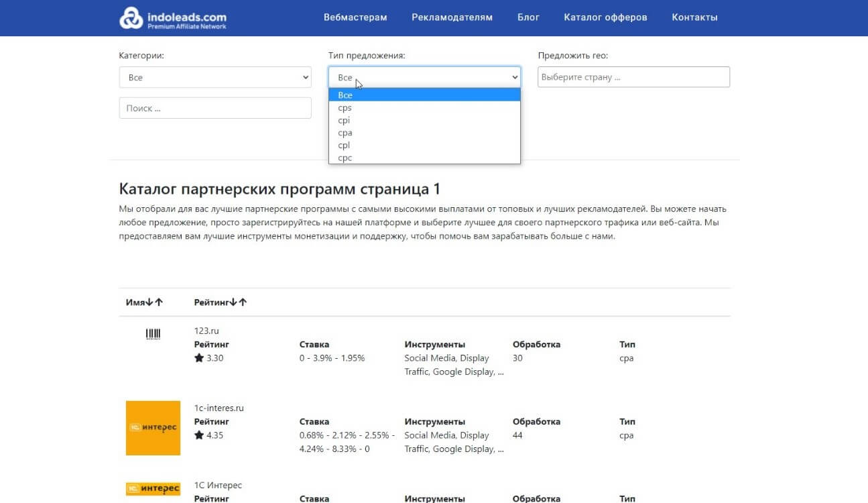
Task: Select the Все option in the list
Action: point(424,95)
